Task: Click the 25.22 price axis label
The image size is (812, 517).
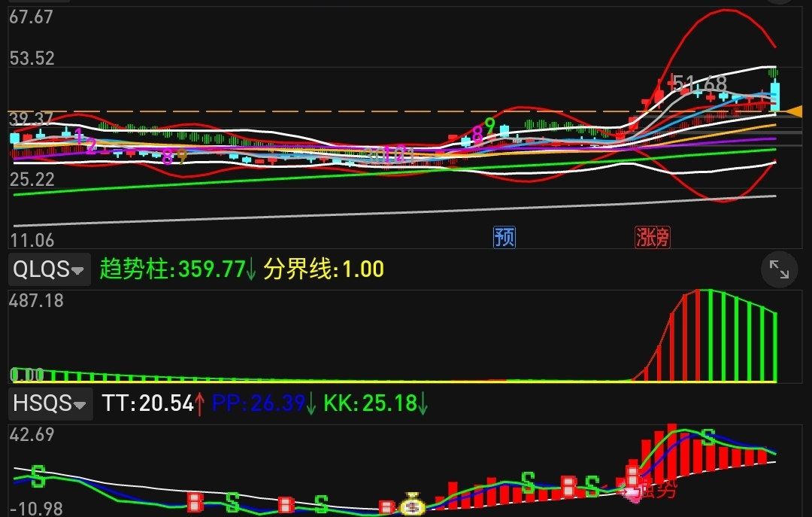Action: (32, 179)
